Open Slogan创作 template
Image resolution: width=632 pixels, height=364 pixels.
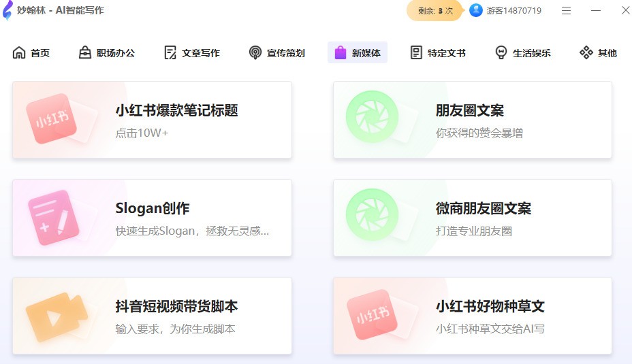click(x=152, y=218)
